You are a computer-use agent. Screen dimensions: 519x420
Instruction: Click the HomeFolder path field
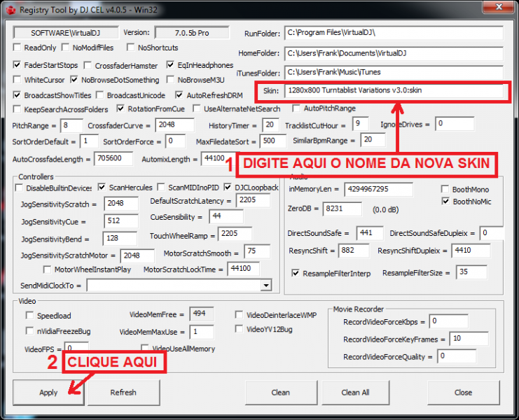click(394, 53)
